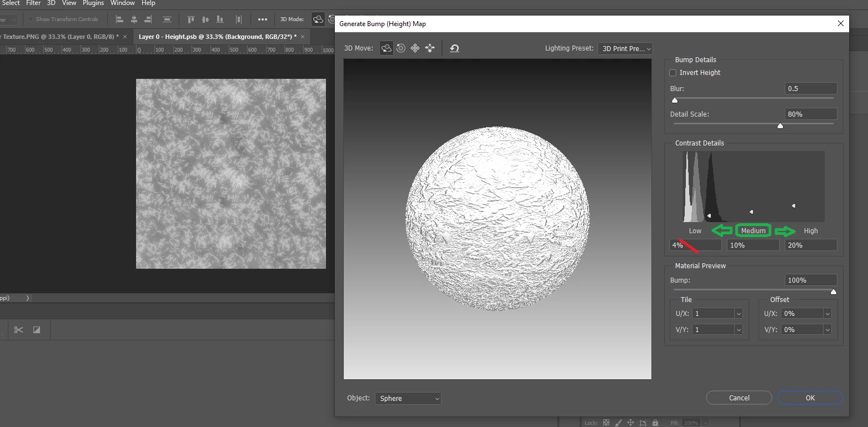Select the 3D orbit move tool
This screenshot has height=427, width=868.
click(x=386, y=48)
